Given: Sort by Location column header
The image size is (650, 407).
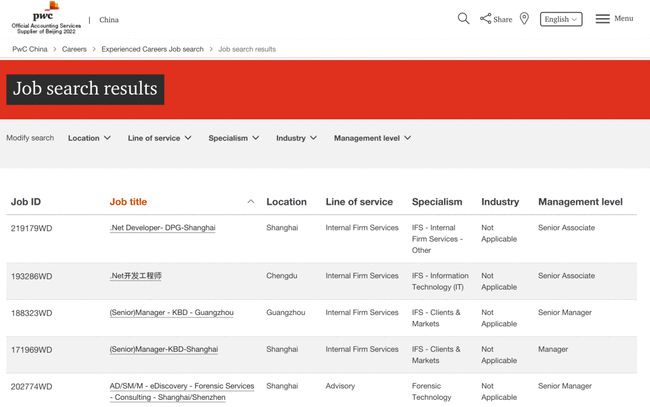Looking at the screenshot, I should (x=286, y=202).
